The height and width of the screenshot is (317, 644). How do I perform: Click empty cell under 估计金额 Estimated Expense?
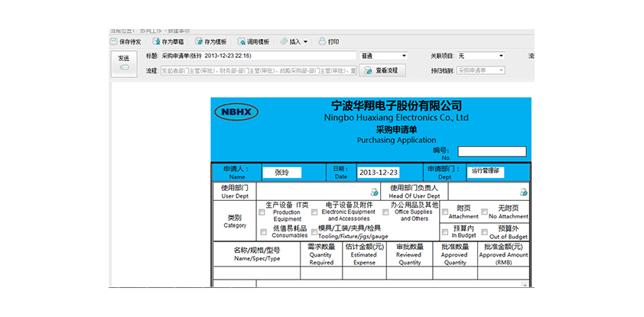click(x=364, y=273)
